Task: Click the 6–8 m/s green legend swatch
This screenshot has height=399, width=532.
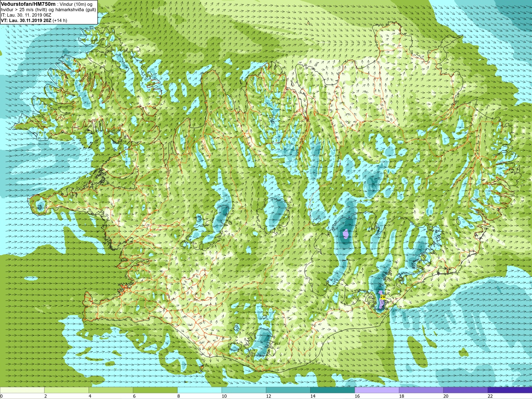Action: point(155,390)
